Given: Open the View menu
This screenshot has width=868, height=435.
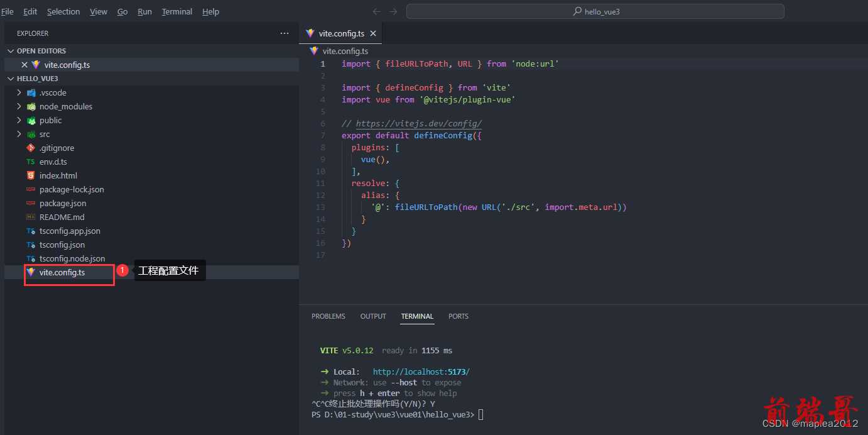Looking at the screenshot, I should pos(99,11).
